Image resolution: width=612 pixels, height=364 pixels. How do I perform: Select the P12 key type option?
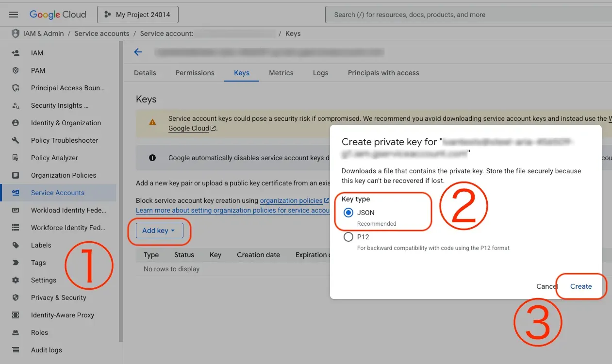[348, 237]
